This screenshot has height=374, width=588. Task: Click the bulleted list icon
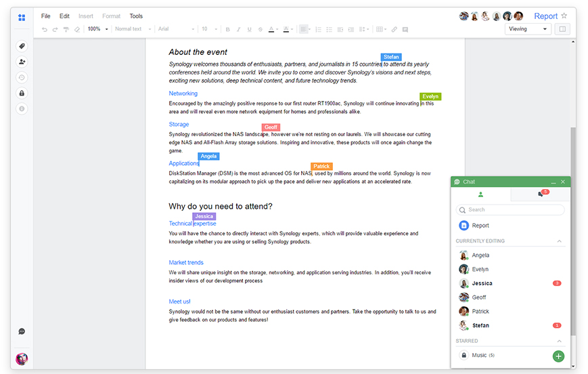(330, 29)
